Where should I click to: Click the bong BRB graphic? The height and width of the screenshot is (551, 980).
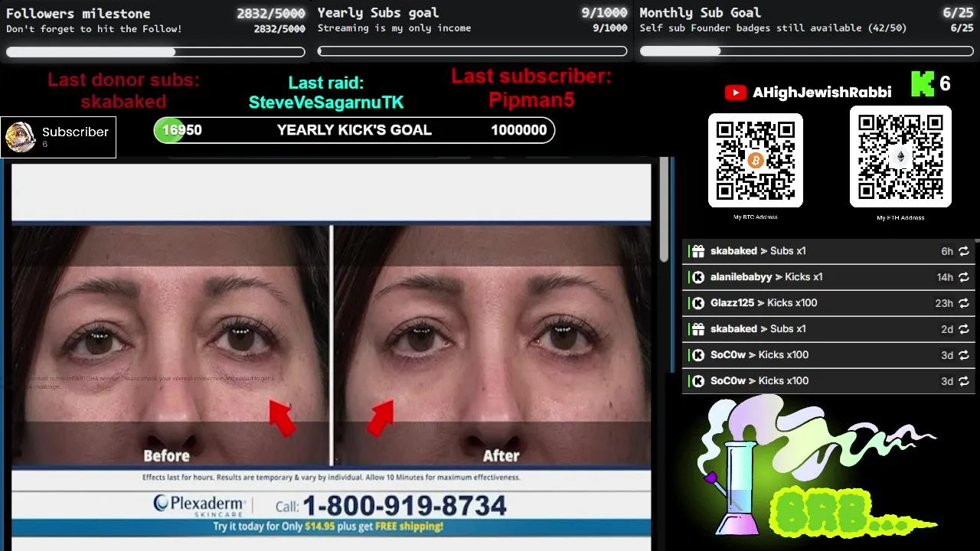(x=818, y=467)
